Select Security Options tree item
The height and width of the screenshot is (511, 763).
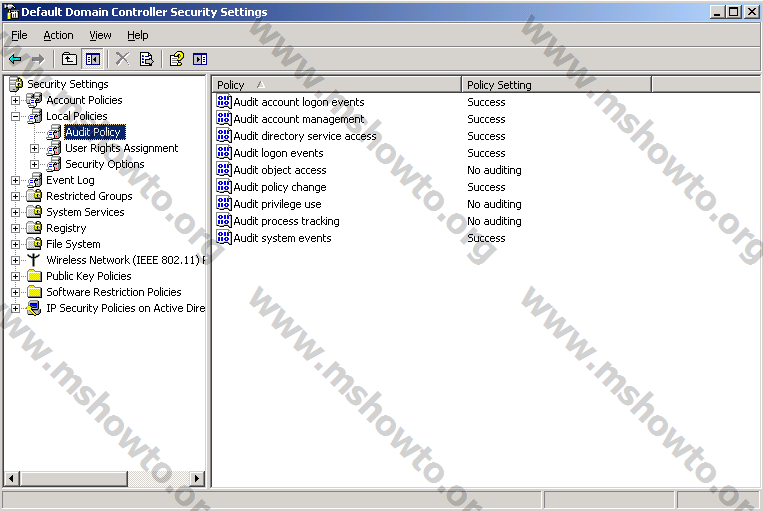105,164
